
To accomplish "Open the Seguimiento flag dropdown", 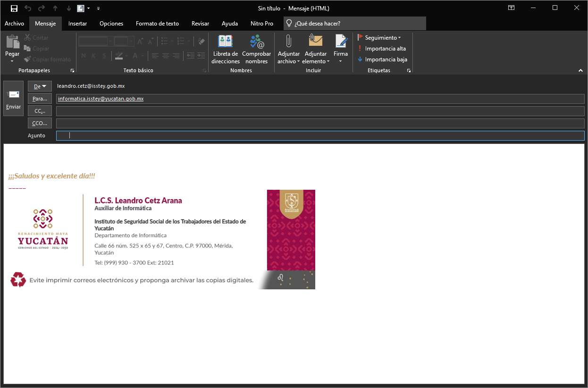I will pyautogui.click(x=379, y=38).
